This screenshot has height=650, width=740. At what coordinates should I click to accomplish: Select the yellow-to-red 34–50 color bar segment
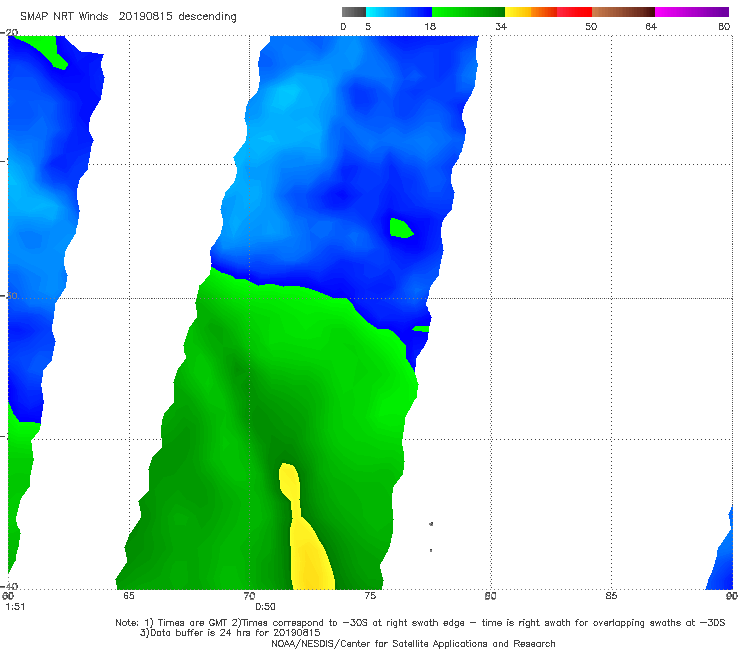tap(548, 12)
